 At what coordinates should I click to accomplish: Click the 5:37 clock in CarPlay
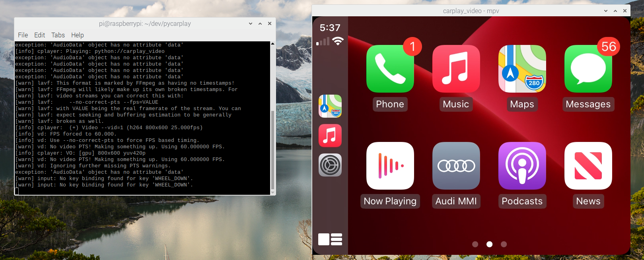[330, 28]
